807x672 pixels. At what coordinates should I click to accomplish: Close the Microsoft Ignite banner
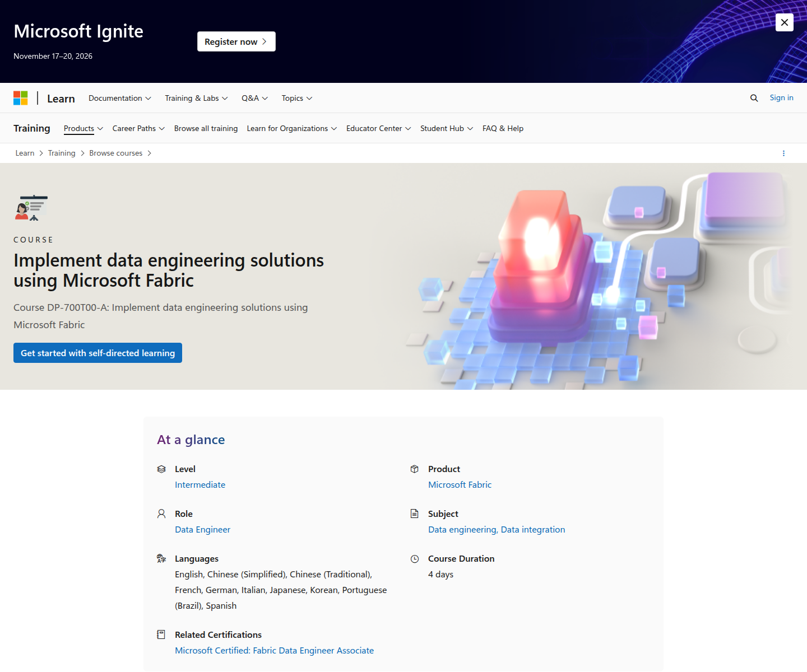(785, 22)
